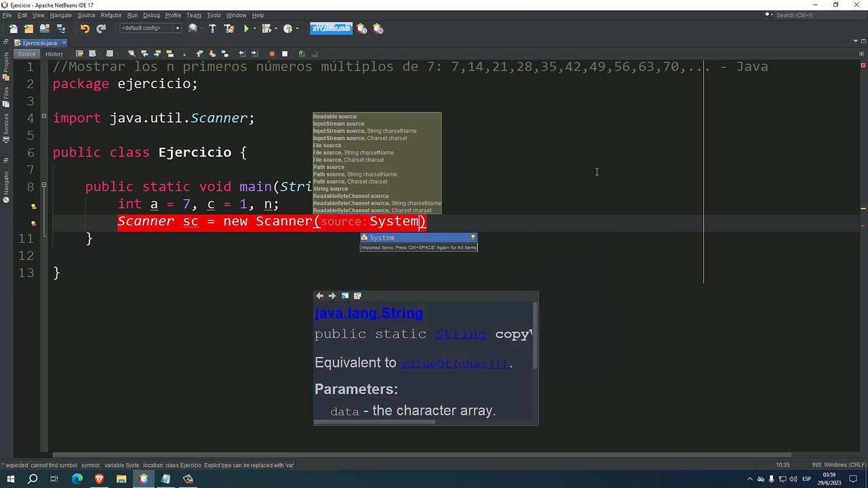Open the dropdown arrow next to Debug icon
The image size is (868, 488).
coord(276,28)
